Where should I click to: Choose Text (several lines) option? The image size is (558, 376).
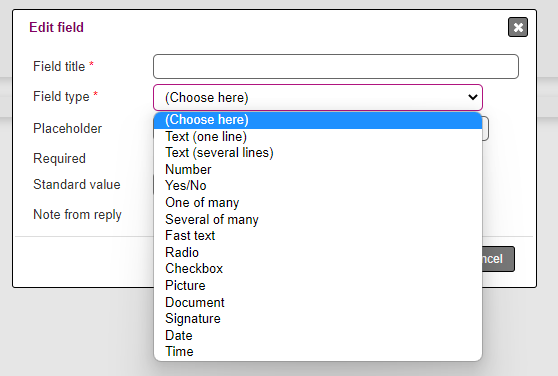click(318, 153)
